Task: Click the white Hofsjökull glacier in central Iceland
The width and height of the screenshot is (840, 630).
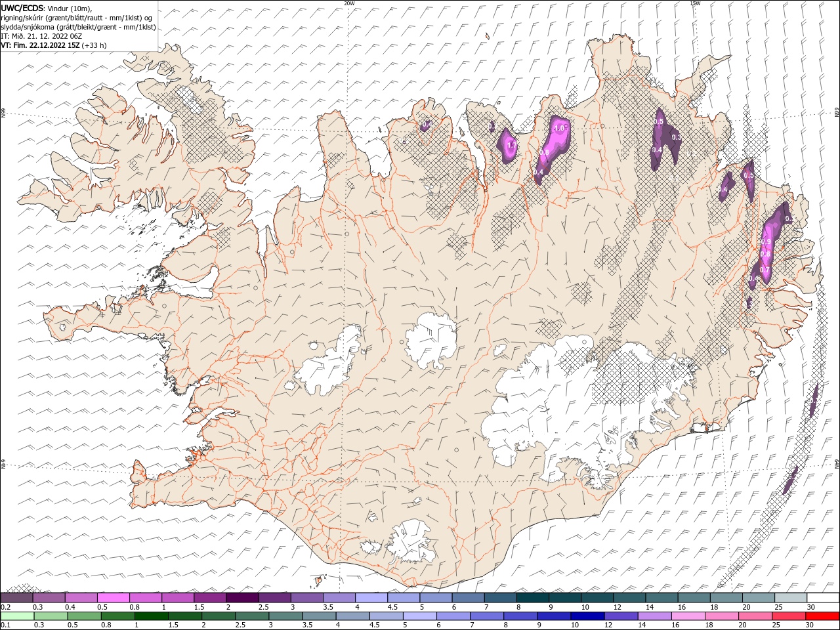Action: click(431, 341)
